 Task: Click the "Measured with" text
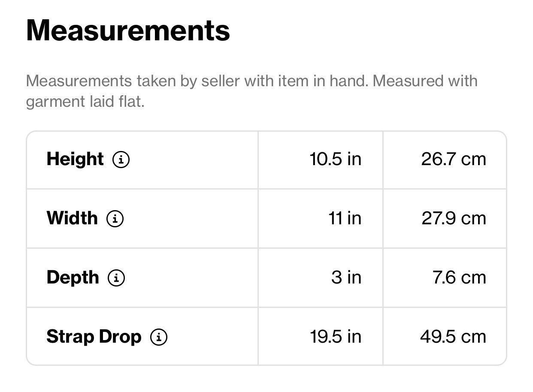pyautogui.click(x=425, y=81)
